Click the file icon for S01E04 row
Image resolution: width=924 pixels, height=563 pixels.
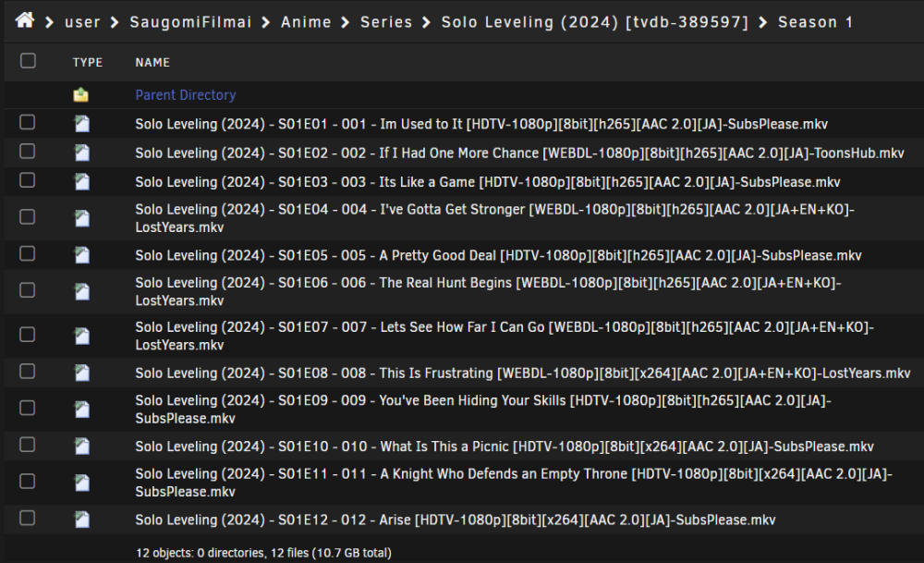pyautogui.click(x=82, y=218)
